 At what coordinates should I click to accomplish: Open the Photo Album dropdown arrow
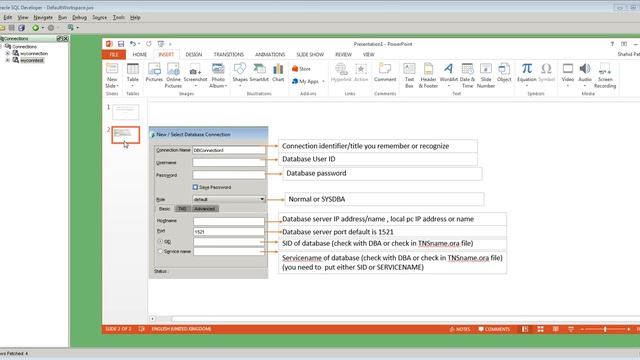coord(226,86)
